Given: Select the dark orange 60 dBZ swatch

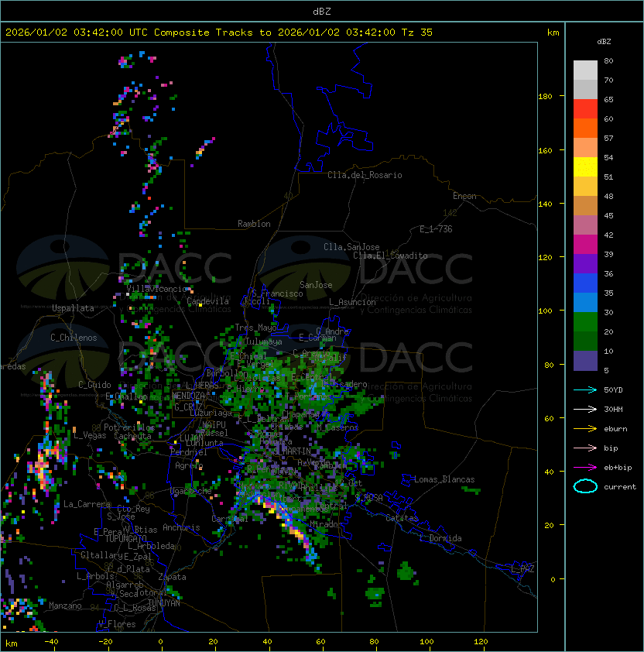Looking at the screenshot, I should click(x=585, y=128).
